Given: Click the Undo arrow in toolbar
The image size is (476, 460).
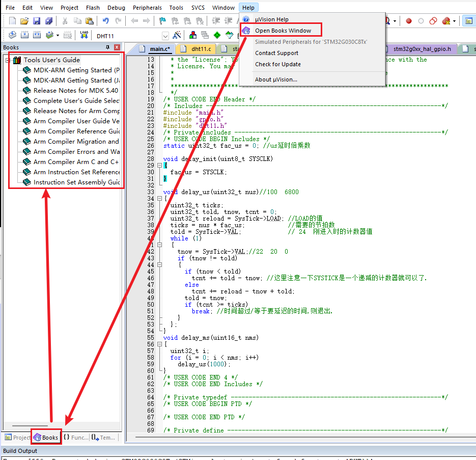Looking at the screenshot, I should [x=105, y=21].
